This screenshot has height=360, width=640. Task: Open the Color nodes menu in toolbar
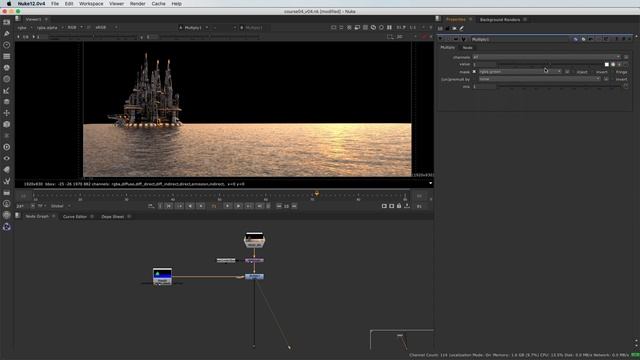(7, 68)
